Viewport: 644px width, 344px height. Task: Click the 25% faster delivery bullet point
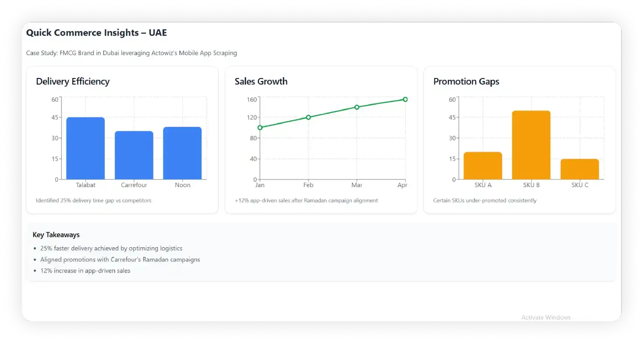[x=111, y=248]
